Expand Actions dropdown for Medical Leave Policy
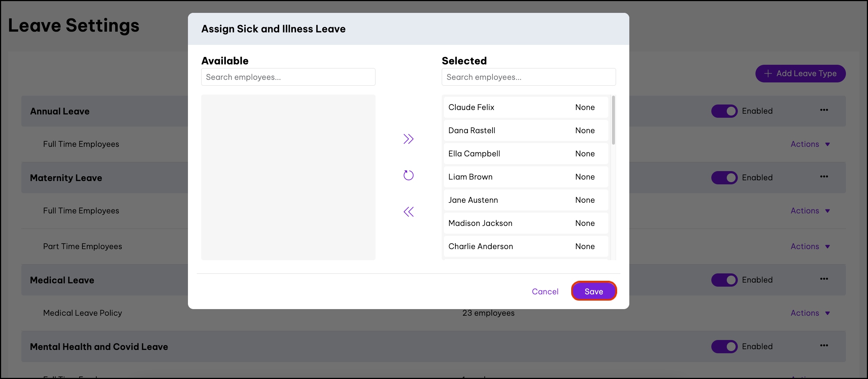Viewport: 868px width, 379px height. 810,313
